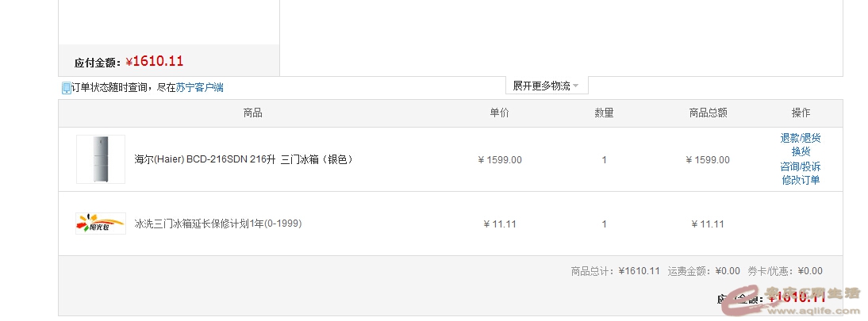Click 修改订单 to modify the order

801,180
